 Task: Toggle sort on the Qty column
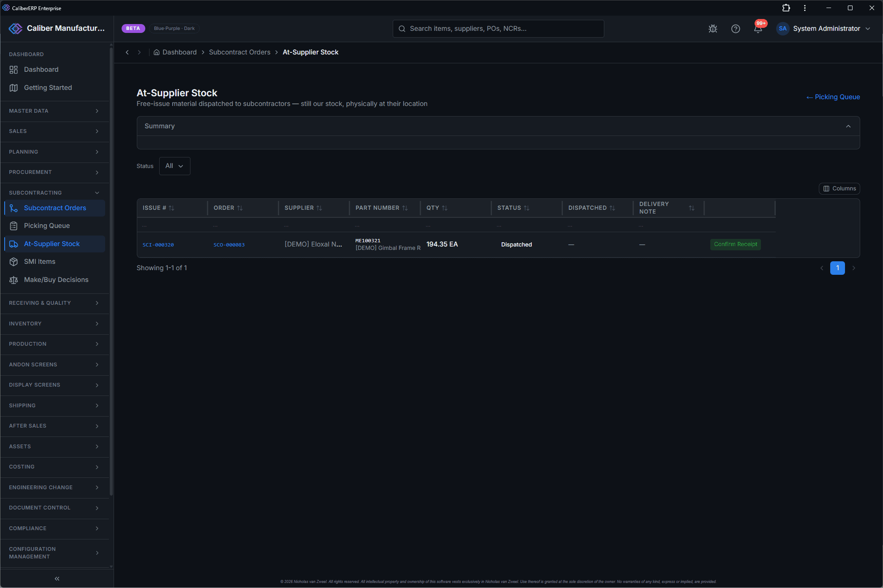coord(437,208)
